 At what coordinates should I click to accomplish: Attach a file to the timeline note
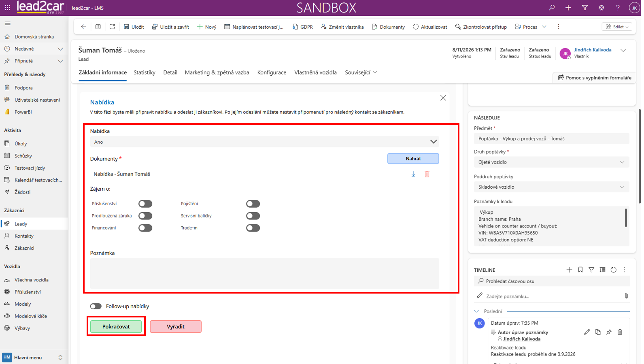pos(626,296)
